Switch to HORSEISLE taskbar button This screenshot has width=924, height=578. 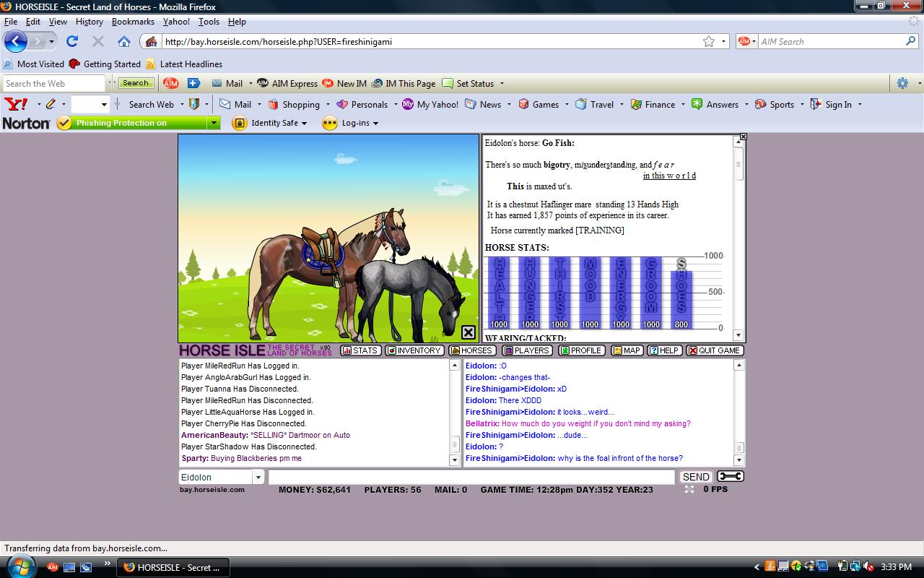tap(173, 567)
